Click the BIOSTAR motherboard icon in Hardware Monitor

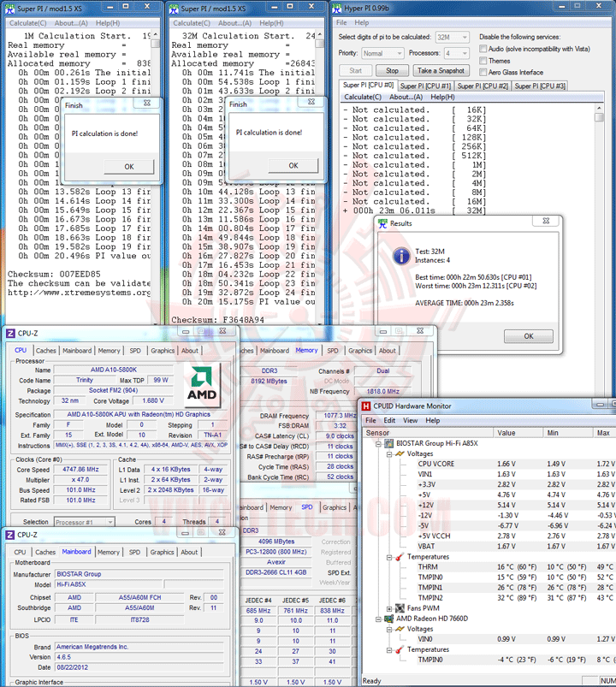388,443
